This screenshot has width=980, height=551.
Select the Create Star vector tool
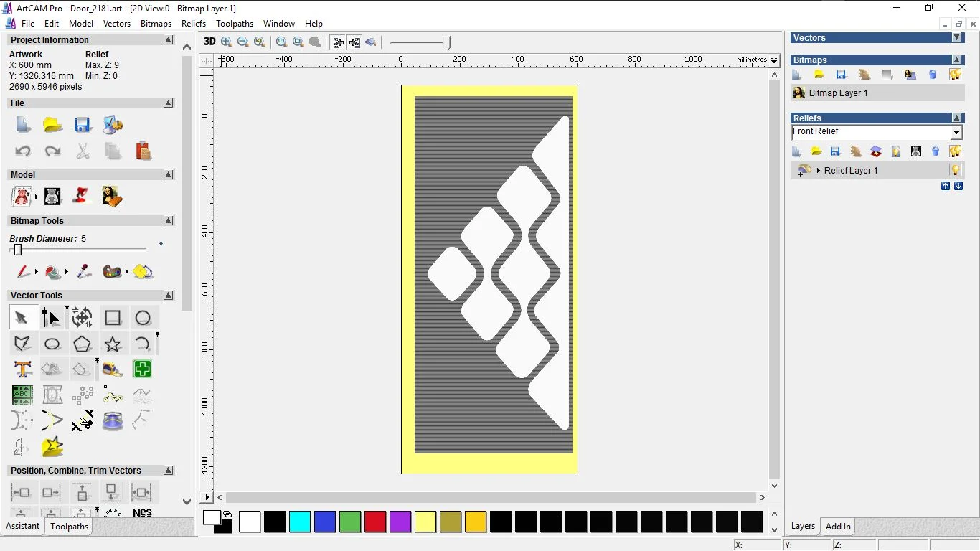(113, 344)
